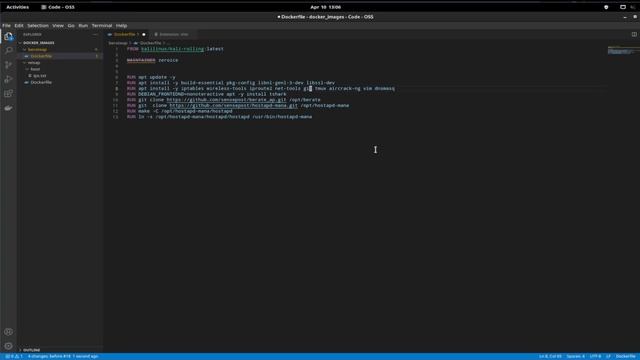This screenshot has width=640, height=360.
Task: Open the hostapd-mana.git GitHub URL
Action: 233,105
